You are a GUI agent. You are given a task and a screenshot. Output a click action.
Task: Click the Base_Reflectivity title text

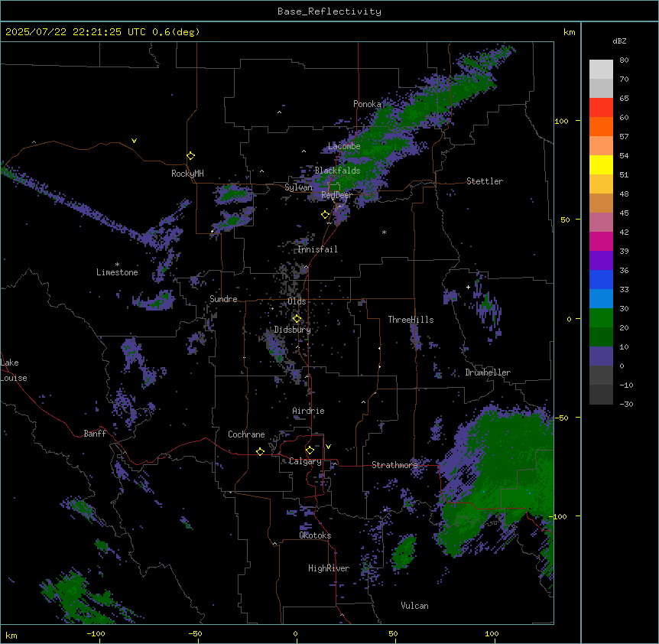pyautogui.click(x=329, y=11)
